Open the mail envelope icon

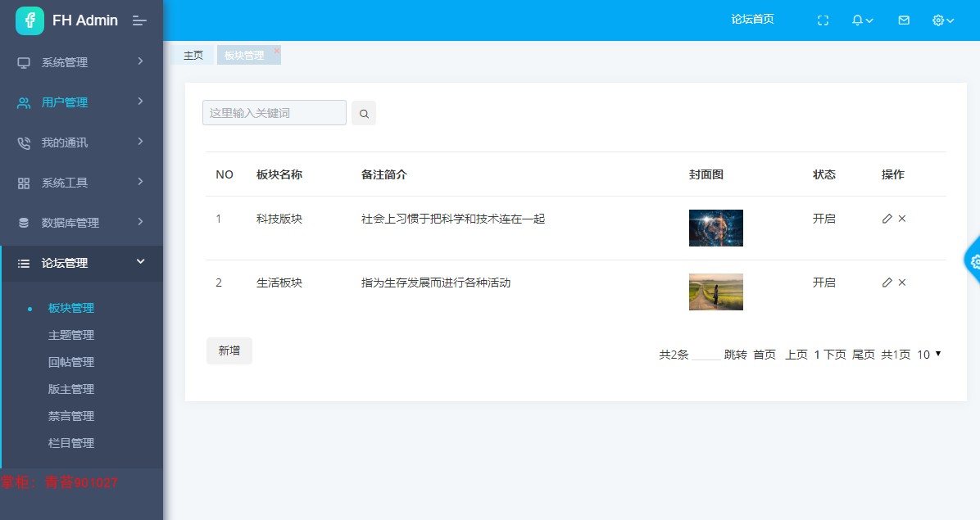tap(904, 20)
